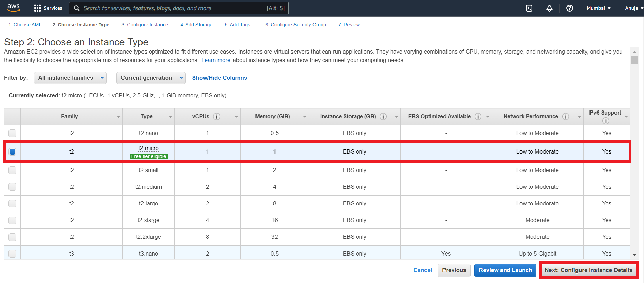Open the notifications bell

click(x=549, y=8)
